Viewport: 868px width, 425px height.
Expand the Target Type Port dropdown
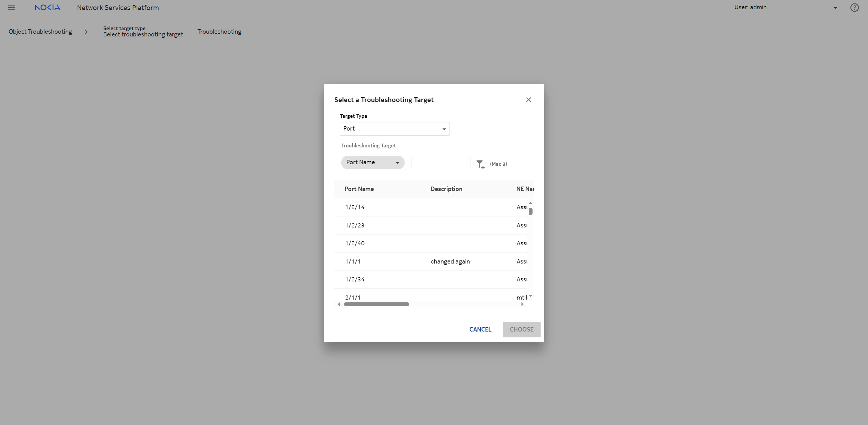tap(394, 129)
